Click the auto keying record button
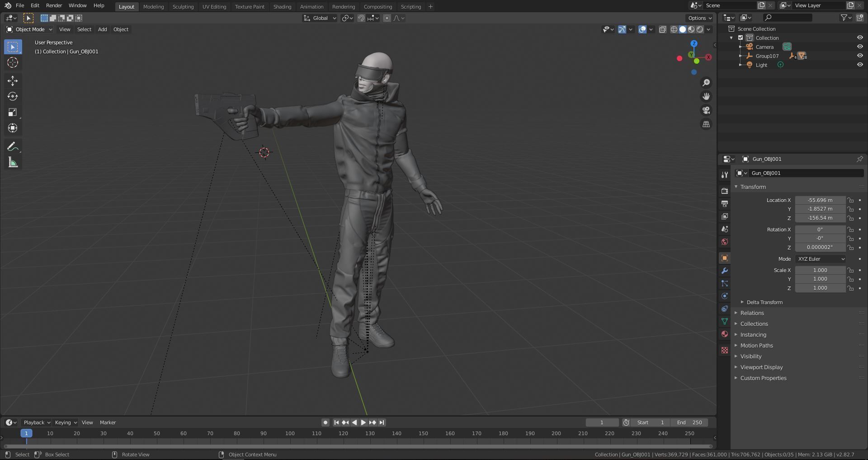 click(x=325, y=422)
